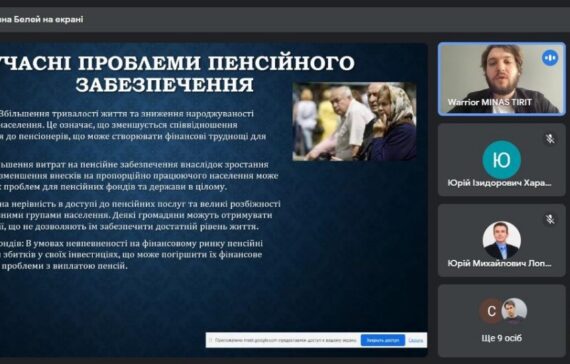Select the Юрій Михайлович Лоп... participant tile
This screenshot has height=364, width=570.
coord(502,240)
